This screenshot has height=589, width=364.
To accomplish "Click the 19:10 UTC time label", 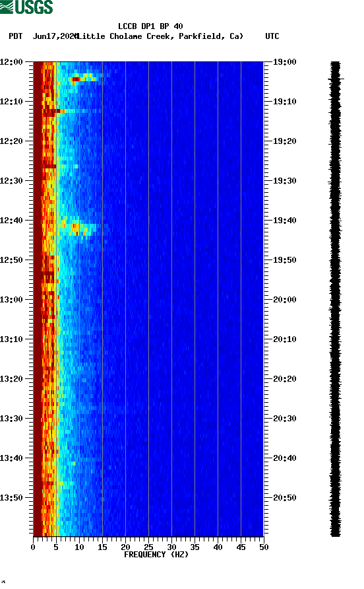I will (x=284, y=102).
